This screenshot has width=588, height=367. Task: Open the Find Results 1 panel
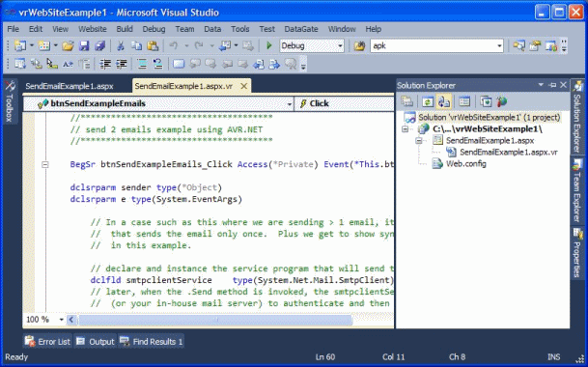click(152, 342)
